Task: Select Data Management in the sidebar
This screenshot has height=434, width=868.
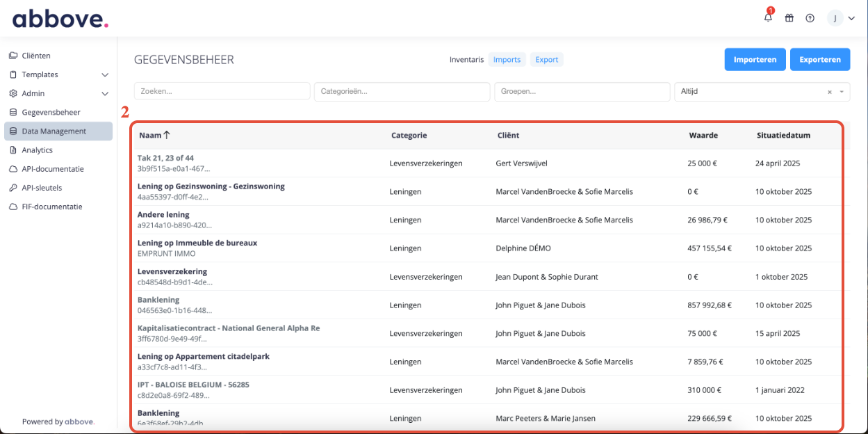Action: coord(58,131)
